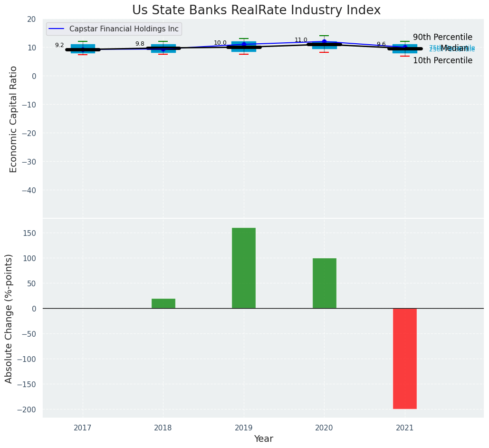Click the 11.0 data label above 2020
Viewport: 489px width, 448px height.
click(301, 40)
